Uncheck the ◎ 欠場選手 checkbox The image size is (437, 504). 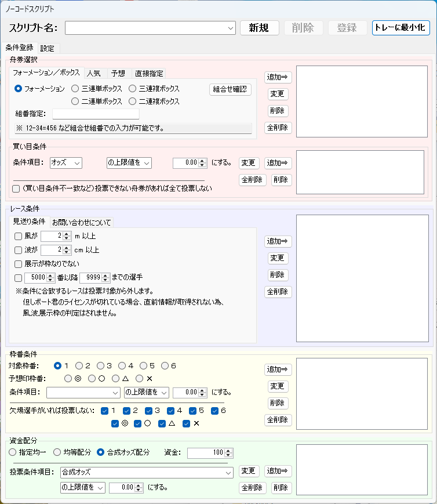(115, 423)
